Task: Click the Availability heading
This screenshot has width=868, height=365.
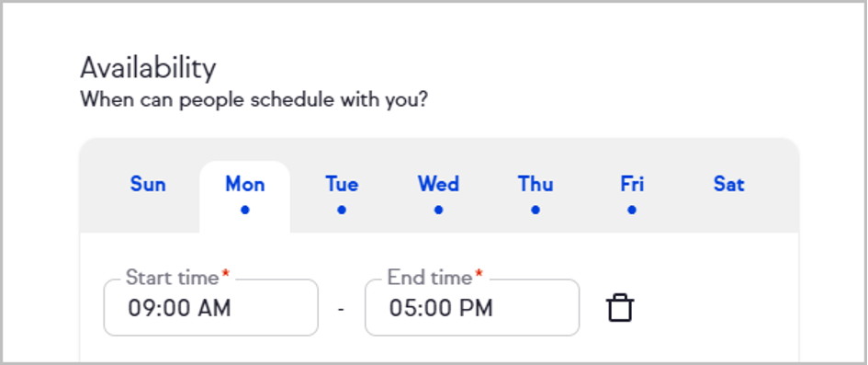Action: (x=148, y=69)
